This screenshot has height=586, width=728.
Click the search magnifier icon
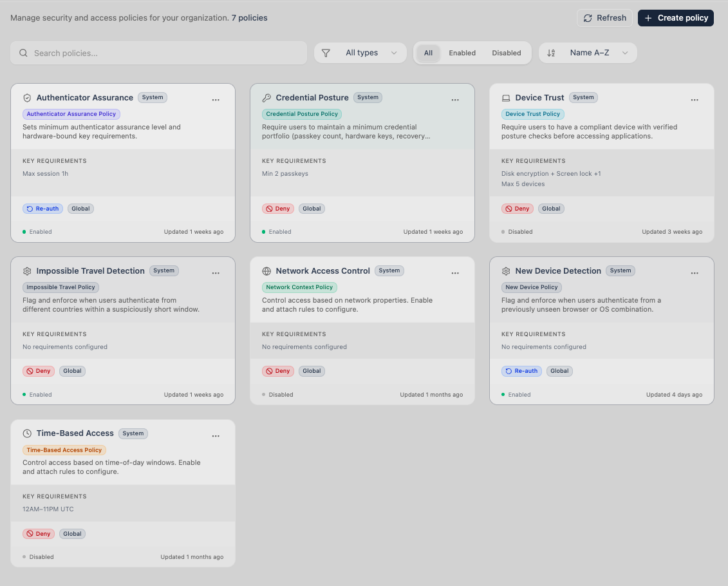[24, 53]
